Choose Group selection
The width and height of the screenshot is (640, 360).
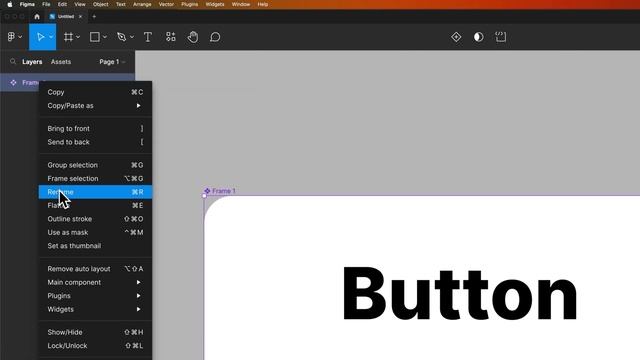[95, 165]
